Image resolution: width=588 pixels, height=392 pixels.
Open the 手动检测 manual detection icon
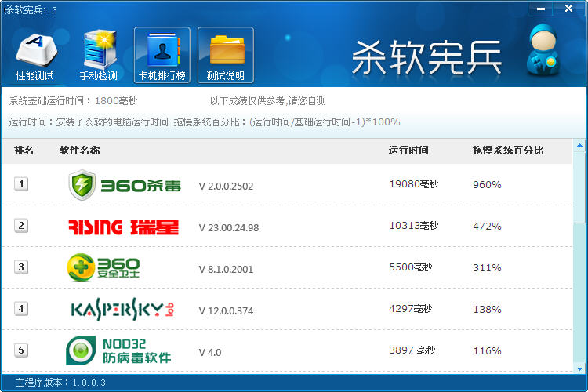pyautogui.click(x=99, y=56)
